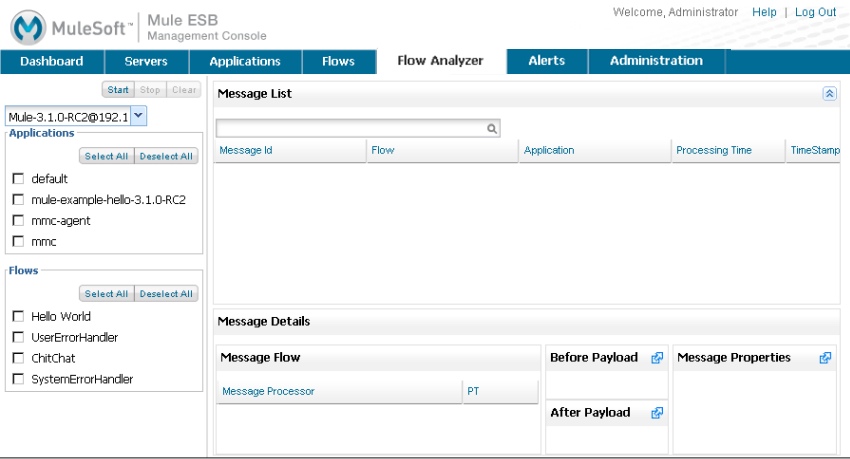Click Select All under Applications
Image resolution: width=850 pixels, height=459 pixels.
(106, 156)
